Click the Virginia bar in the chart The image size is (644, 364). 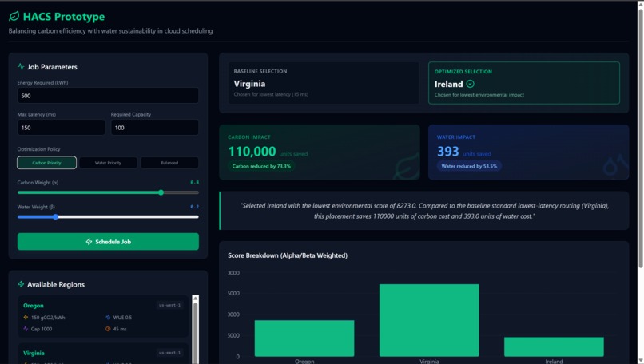[429, 320]
